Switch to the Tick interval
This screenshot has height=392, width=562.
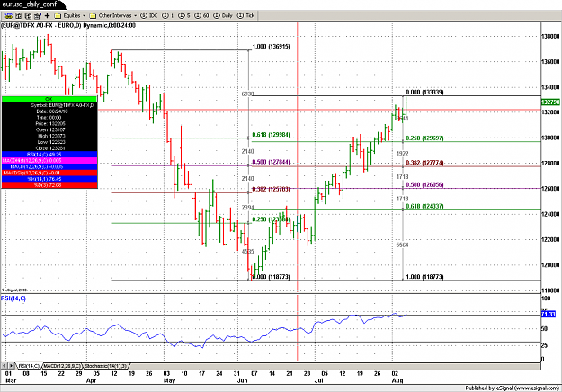245,16
